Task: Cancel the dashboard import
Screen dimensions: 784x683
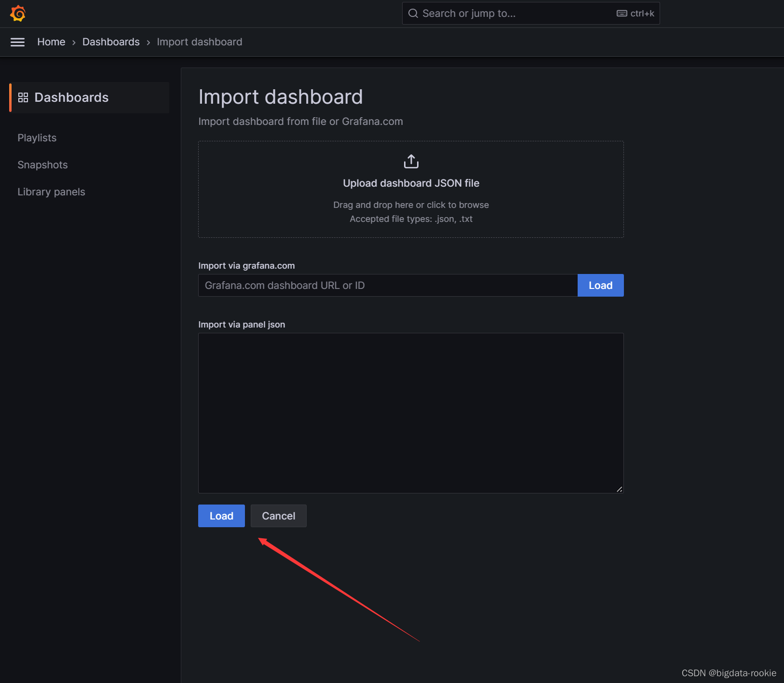Action: (x=279, y=516)
